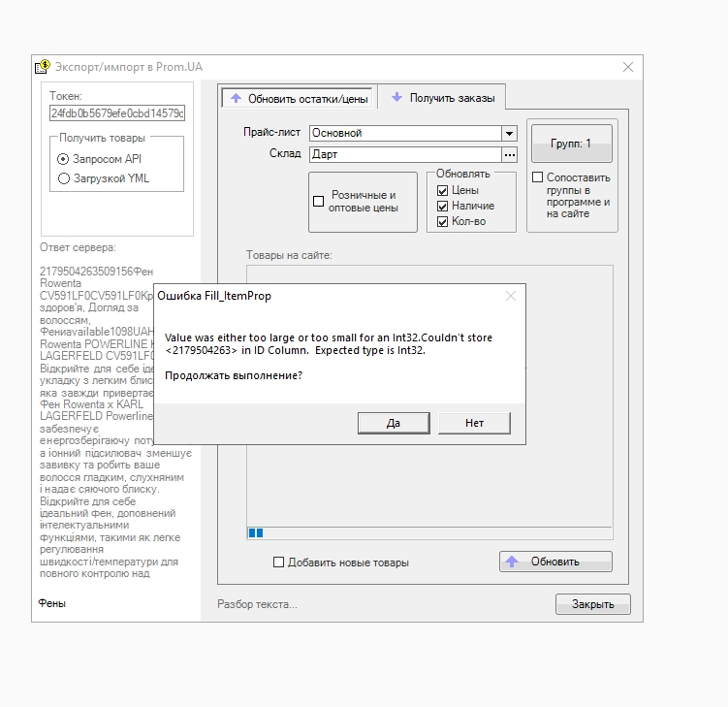The height and width of the screenshot is (707, 728).
Task: Click the Обновить button with arrow icon
Action: coord(555,562)
